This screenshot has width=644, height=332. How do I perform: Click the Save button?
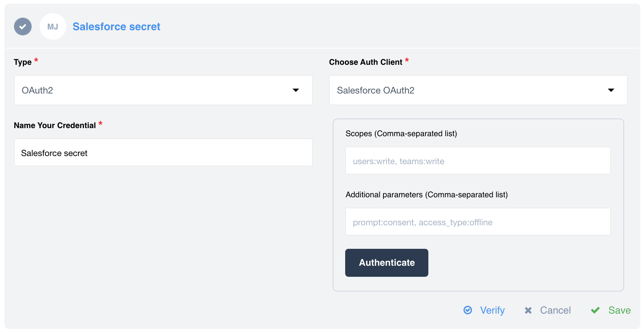tap(611, 310)
